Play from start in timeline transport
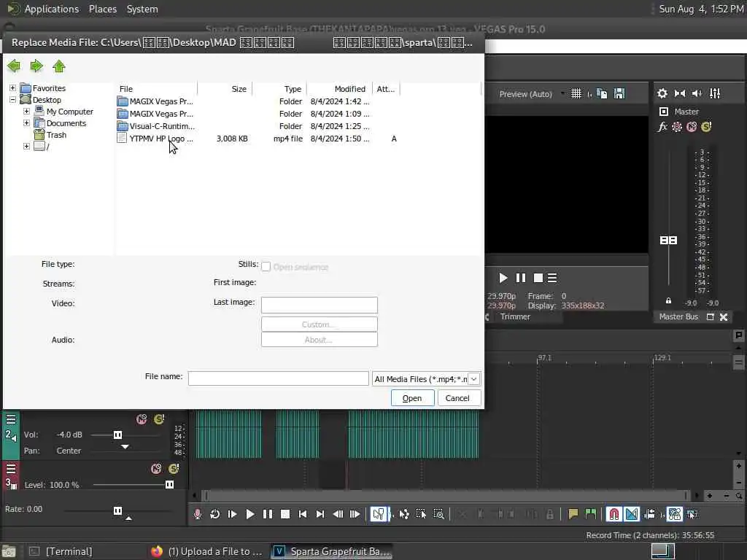Viewport: 747px width, 560px height. pos(233,514)
